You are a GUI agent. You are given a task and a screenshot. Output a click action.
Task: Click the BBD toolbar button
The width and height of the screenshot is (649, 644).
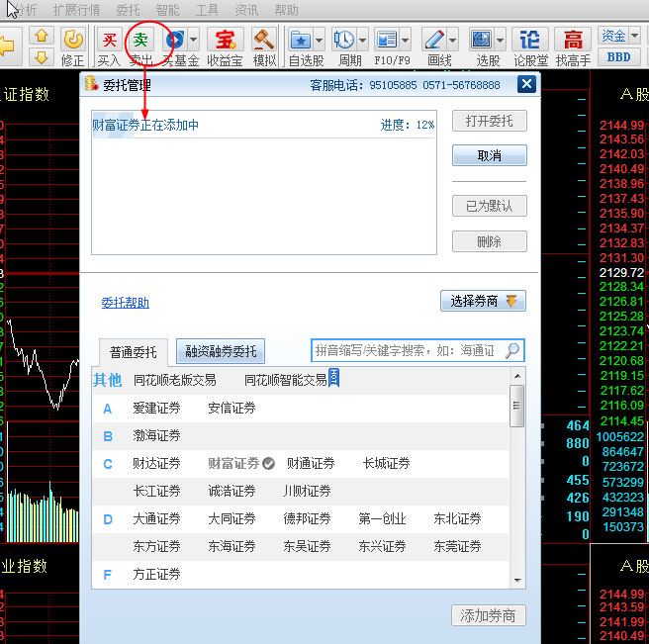(x=618, y=57)
